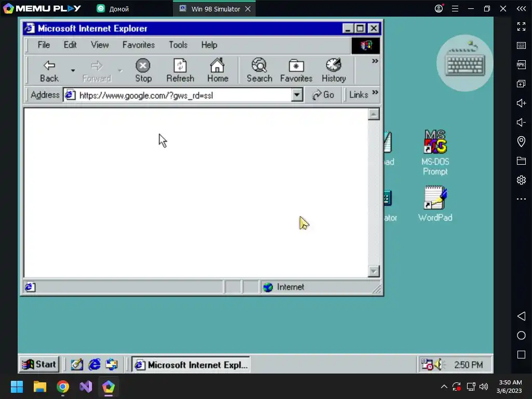Open the Windows 98 Start menu
This screenshot has height=399, width=532.
[x=39, y=364]
